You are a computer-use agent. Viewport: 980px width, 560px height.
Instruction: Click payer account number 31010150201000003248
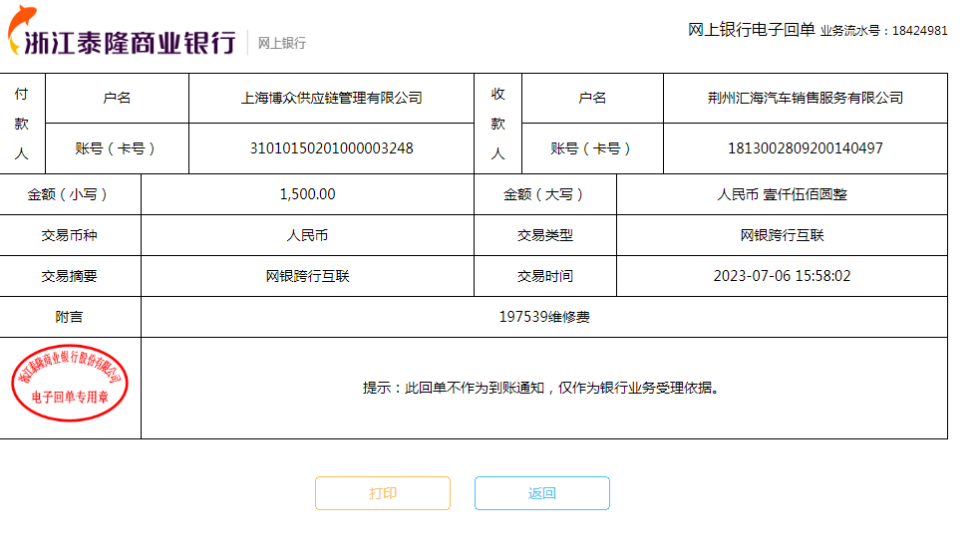331,148
